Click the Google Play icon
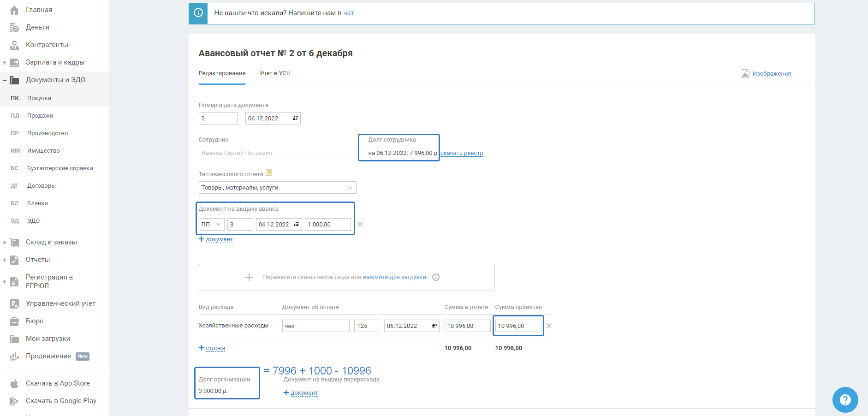 [14, 401]
